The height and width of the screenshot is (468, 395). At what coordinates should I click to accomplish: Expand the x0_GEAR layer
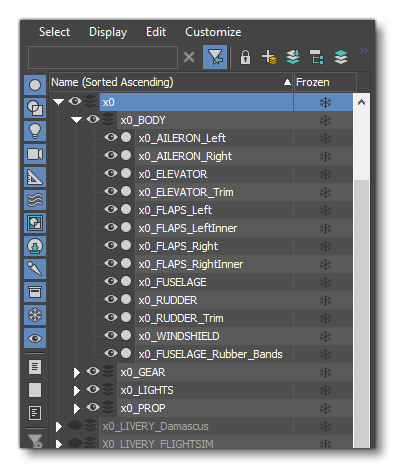tap(77, 373)
